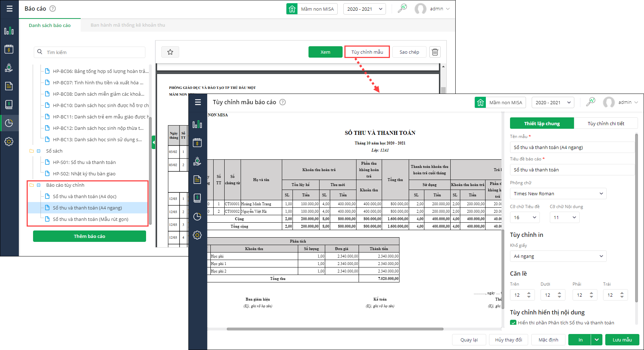
Task: Collapse the Sổ sách tree folder
Action: coord(39,151)
